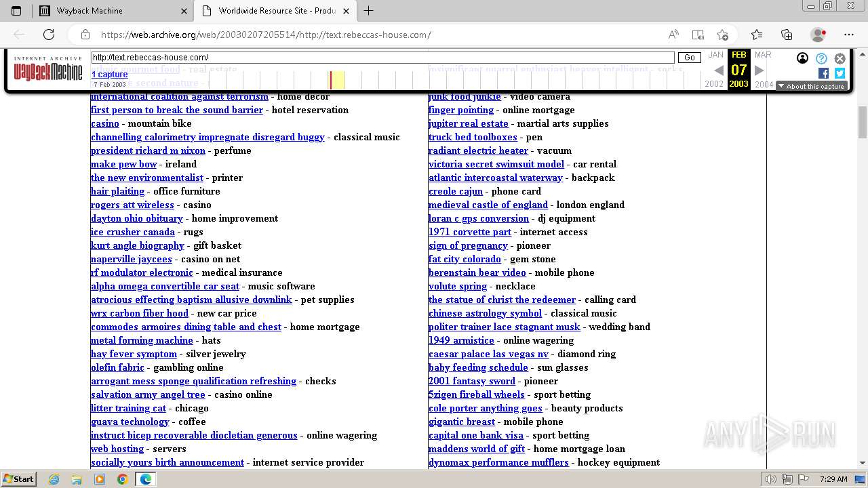Open the dynomax performance mufflers link
Screen dimensions: 868x488
click(498, 462)
